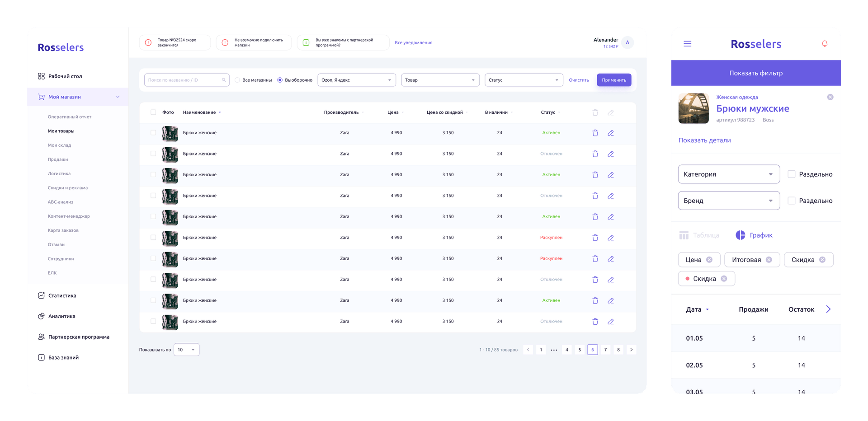Switch to the График pie chart view

click(x=754, y=235)
